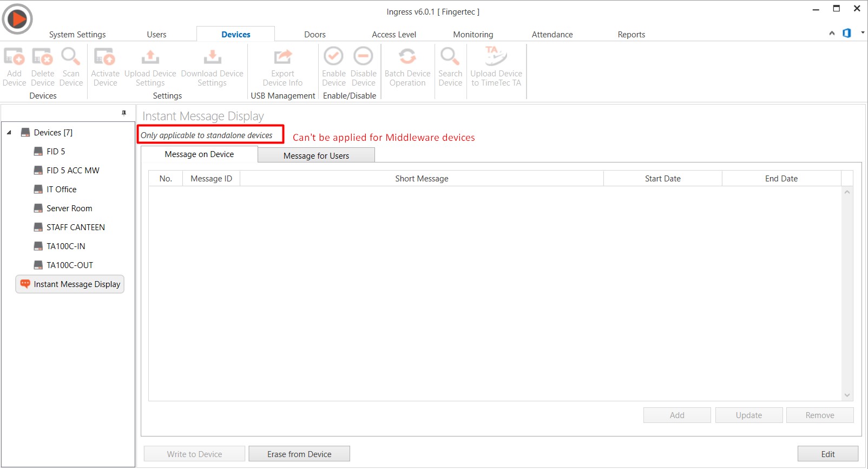Screen dimensions: 868x469
Task: Click the Activate Device icon
Action: [105, 57]
